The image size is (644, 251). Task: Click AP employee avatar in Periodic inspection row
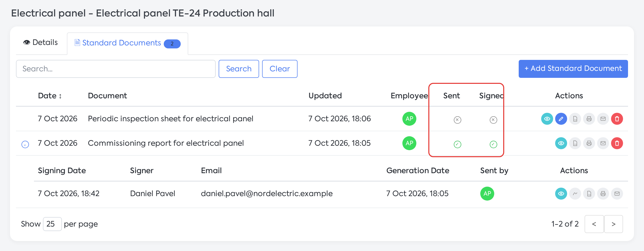click(x=409, y=119)
